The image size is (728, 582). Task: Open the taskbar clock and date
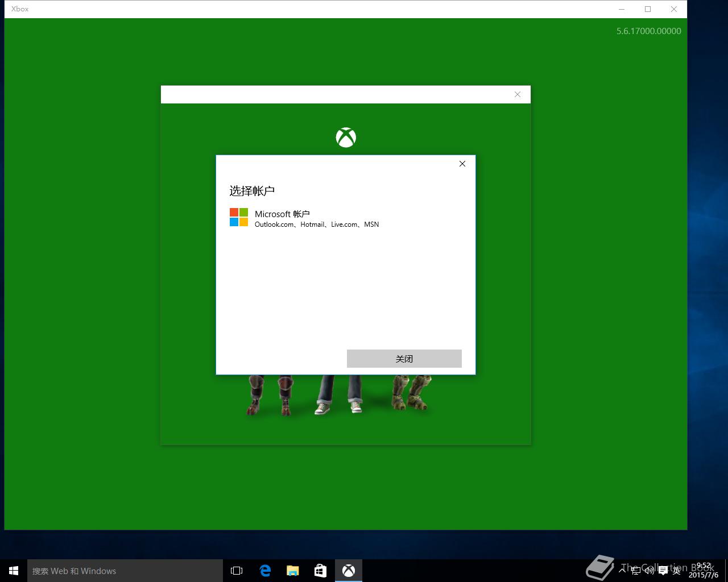pyautogui.click(x=704, y=570)
